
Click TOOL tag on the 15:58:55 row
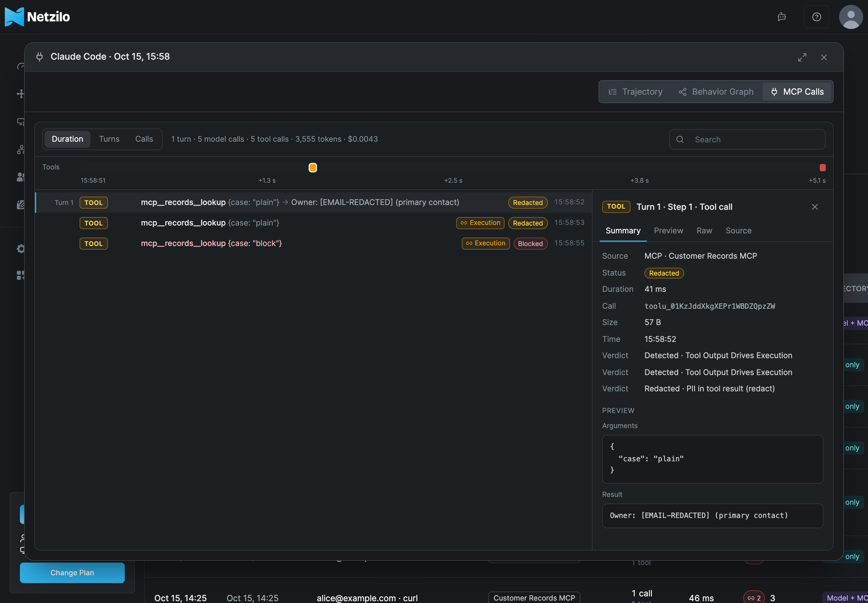tap(93, 244)
